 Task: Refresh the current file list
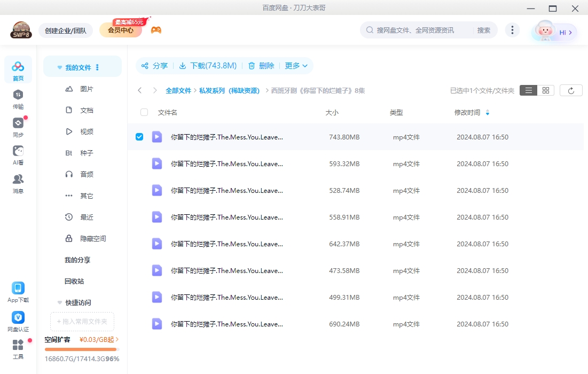tap(571, 90)
